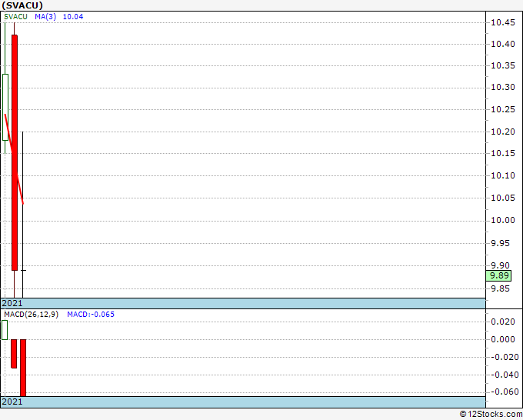Click the MACD(26,12,9) indicator label
Screen dimensions: 523x420
31,315
